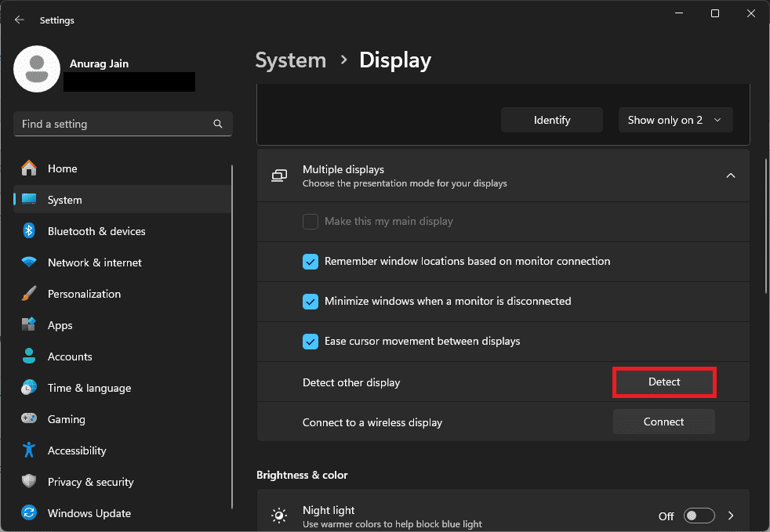The image size is (770, 532).
Task: Open Privacy & security shield icon
Action: click(29, 482)
